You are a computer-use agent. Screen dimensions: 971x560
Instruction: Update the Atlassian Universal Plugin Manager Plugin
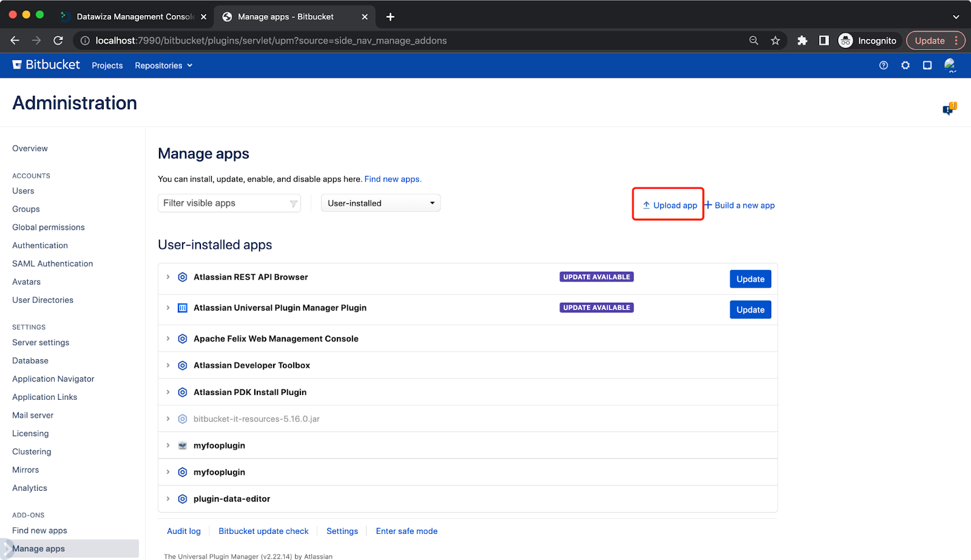[750, 309]
